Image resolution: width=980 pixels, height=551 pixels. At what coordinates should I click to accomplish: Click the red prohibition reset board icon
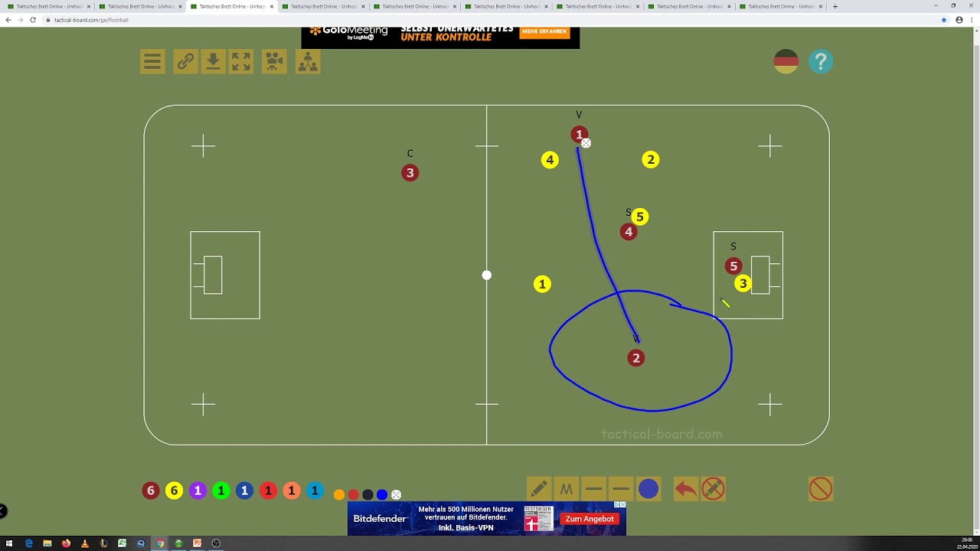(x=821, y=489)
